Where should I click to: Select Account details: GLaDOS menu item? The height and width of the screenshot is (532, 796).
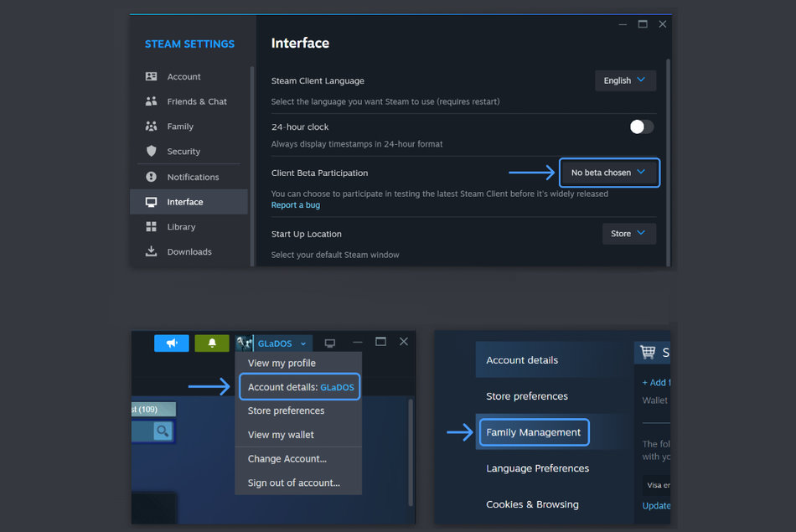click(299, 387)
